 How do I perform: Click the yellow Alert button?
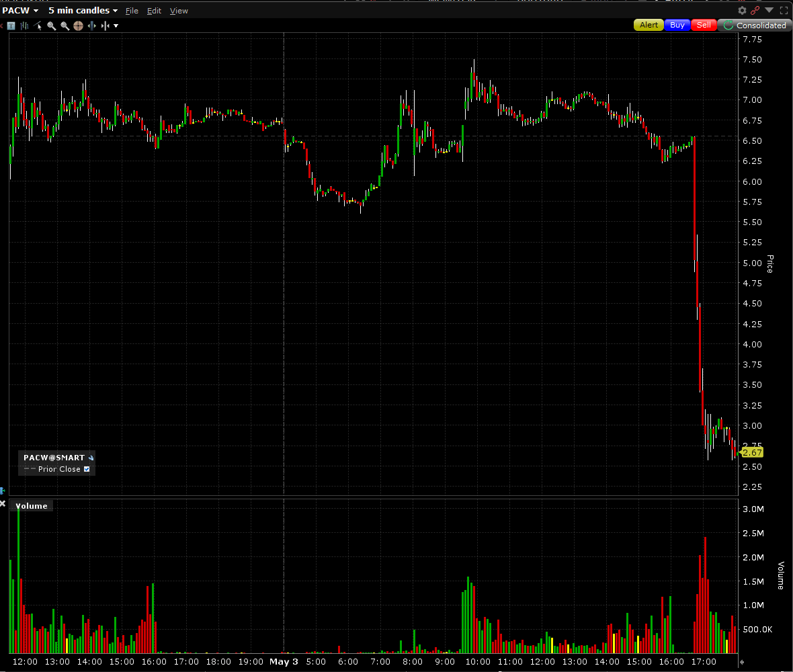[647, 24]
